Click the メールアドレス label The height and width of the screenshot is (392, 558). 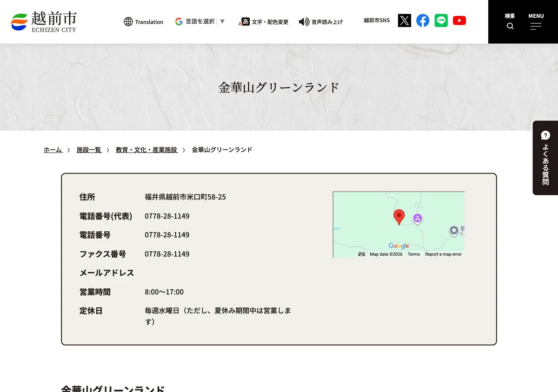106,273
